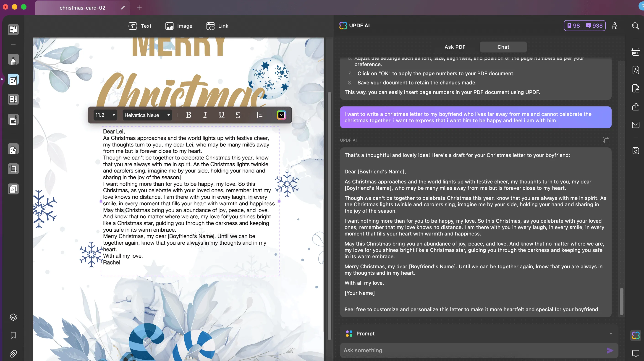
Task: Select the Edit PDF tool in sidebar
Action: pos(13,79)
